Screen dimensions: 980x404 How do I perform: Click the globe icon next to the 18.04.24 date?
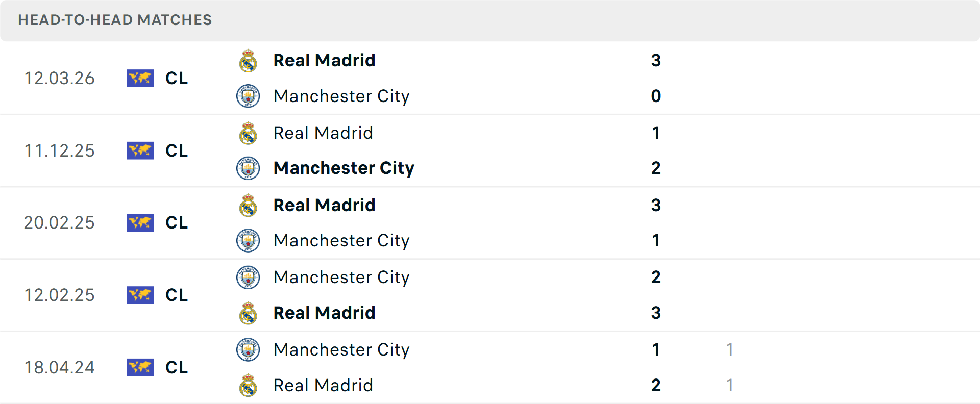point(140,367)
